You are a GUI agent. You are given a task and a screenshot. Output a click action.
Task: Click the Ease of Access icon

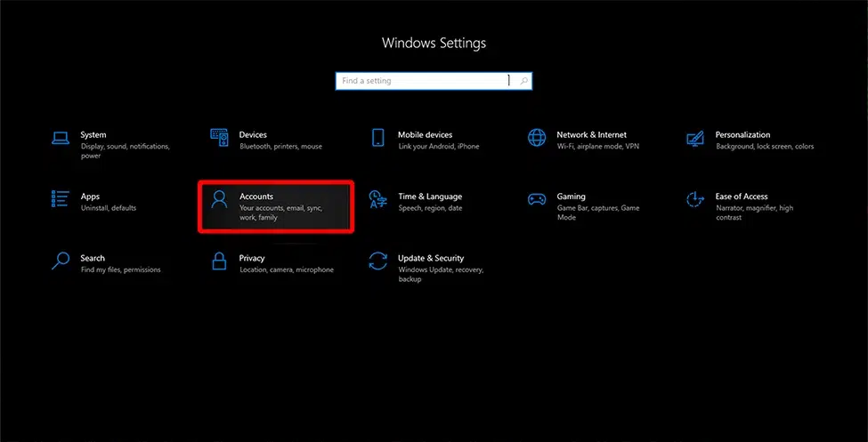(x=696, y=199)
